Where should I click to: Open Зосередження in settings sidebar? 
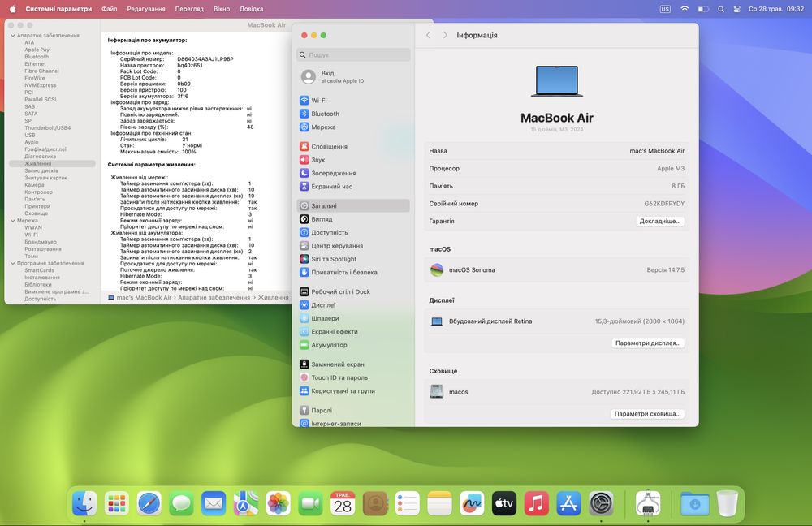coord(353,173)
